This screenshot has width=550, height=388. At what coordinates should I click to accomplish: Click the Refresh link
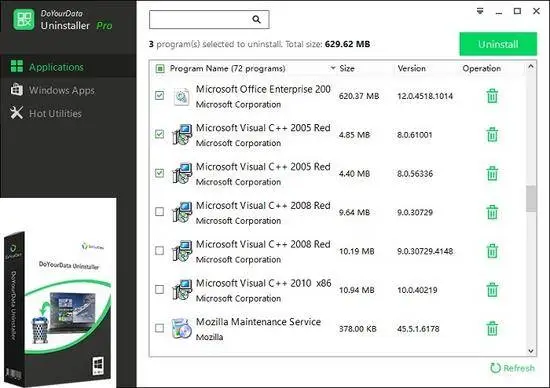point(512,368)
